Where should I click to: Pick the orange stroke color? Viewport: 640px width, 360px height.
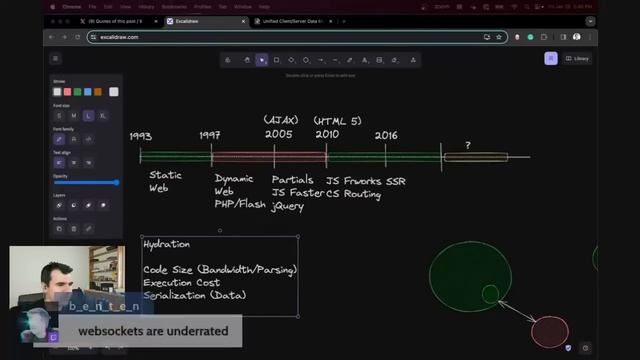(98, 92)
